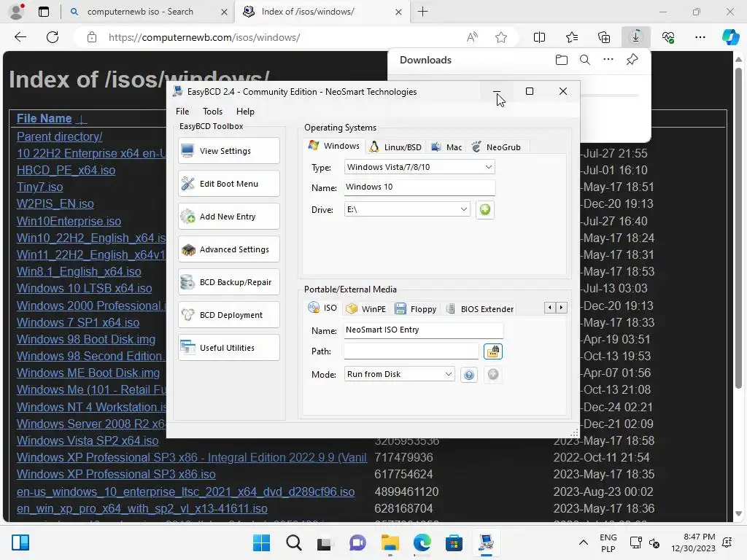The width and height of the screenshot is (747, 560).
Task: Open downloads folder icon in Downloads panel
Action: (x=562, y=60)
